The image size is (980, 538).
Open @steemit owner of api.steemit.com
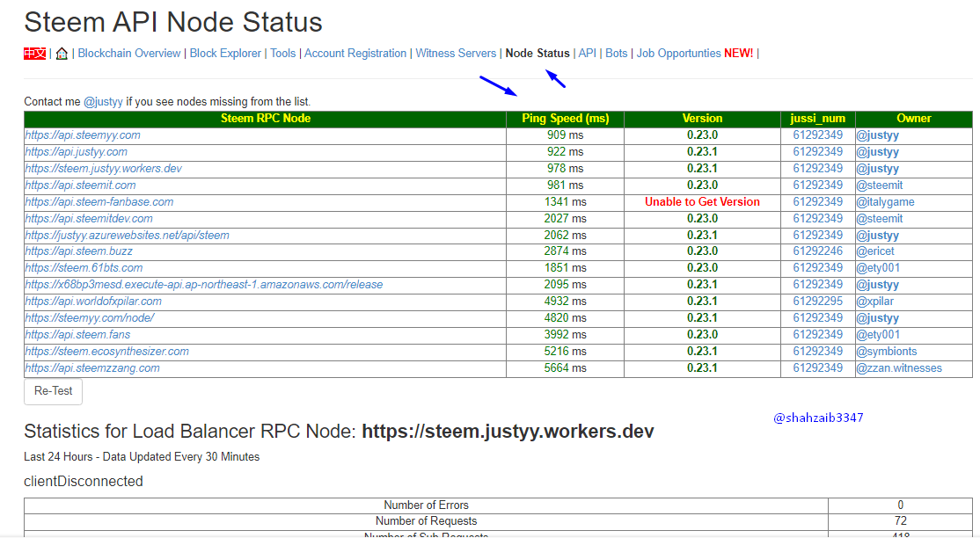pos(880,185)
